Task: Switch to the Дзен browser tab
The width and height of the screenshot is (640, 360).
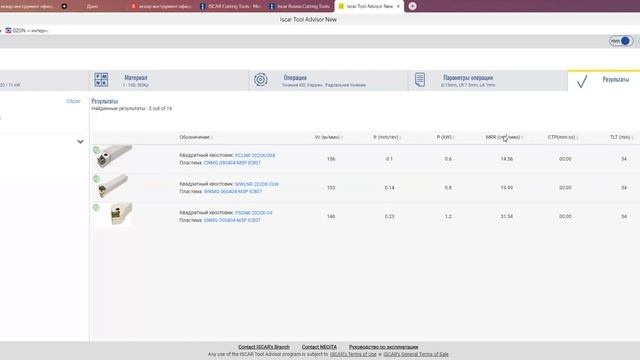Action: (92, 6)
